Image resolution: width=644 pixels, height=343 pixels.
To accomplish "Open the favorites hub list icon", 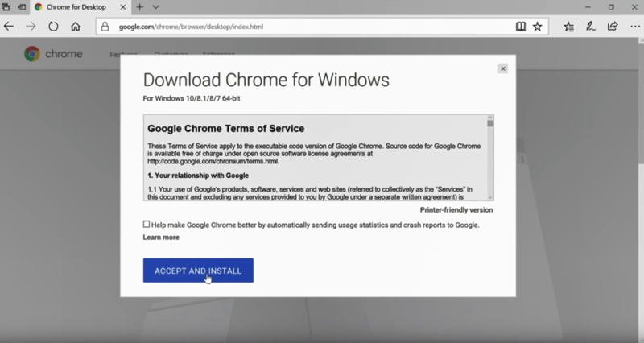I will [x=568, y=27].
